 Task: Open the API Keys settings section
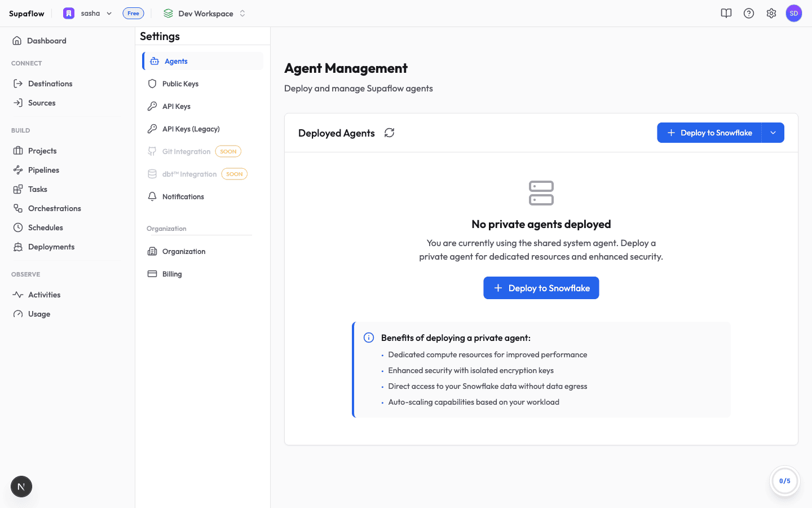(203, 106)
